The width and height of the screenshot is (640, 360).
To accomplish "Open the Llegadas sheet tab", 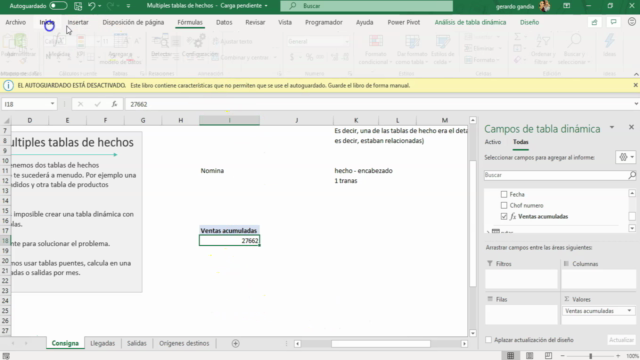I will (x=102, y=343).
